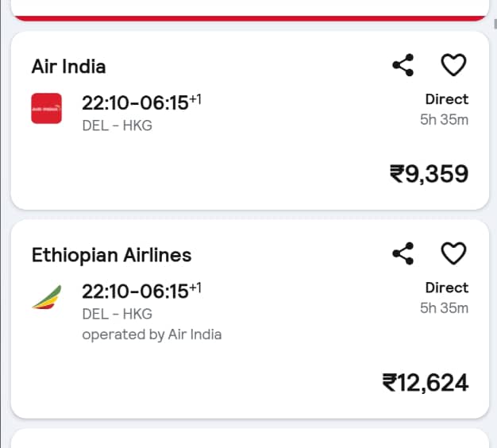Viewport: 497px width, 448px height.
Task: Share the Ethiopian Airlines flight
Action: pyautogui.click(x=403, y=253)
